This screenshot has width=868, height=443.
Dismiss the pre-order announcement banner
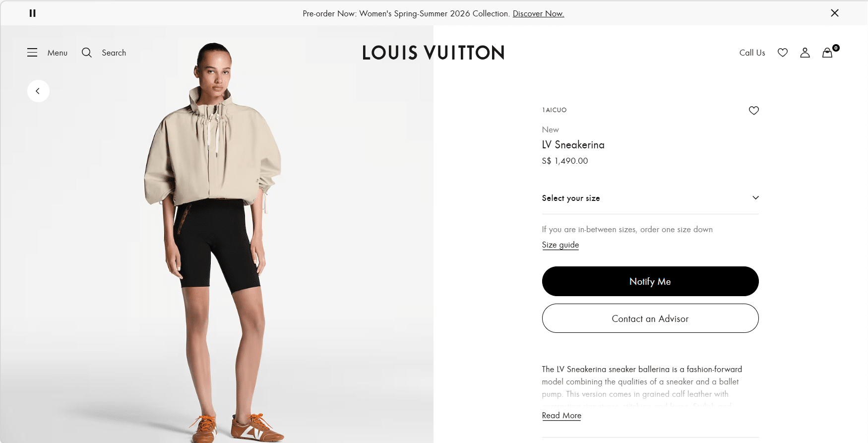click(835, 13)
